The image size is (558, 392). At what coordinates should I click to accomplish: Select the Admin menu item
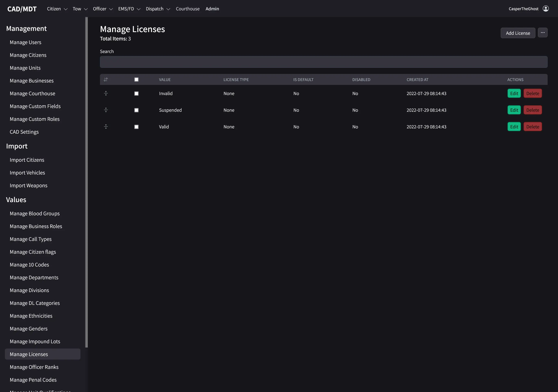[x=212, y=9]
